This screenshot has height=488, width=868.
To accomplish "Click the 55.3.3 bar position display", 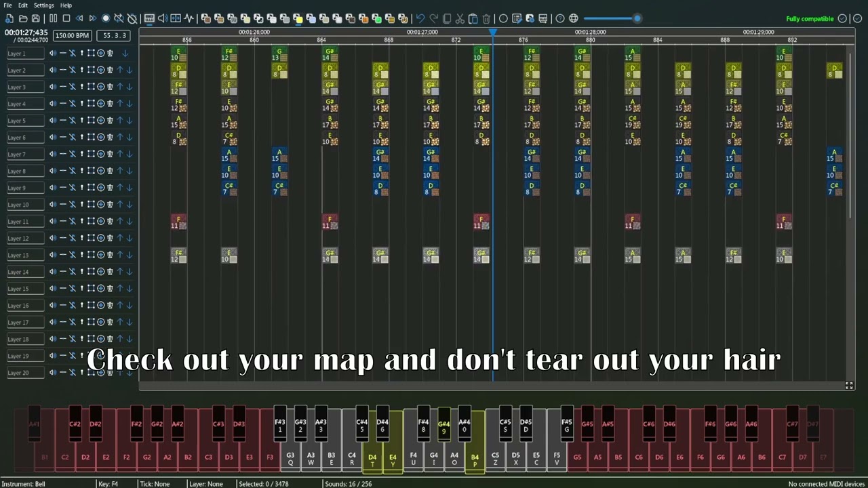I will tap(113, 35).
